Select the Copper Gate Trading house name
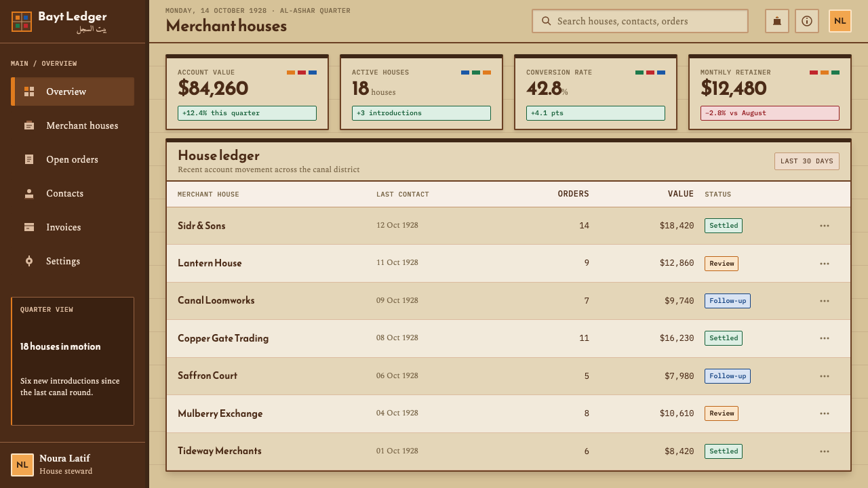The height and width of the screenshot is (488, 868). 223,338
